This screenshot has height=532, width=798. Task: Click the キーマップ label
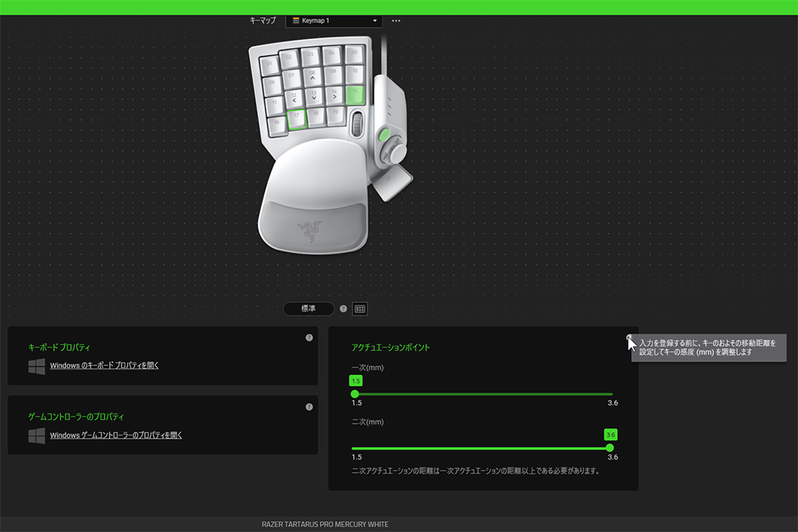pyautogui.click(x=263, y=20)
